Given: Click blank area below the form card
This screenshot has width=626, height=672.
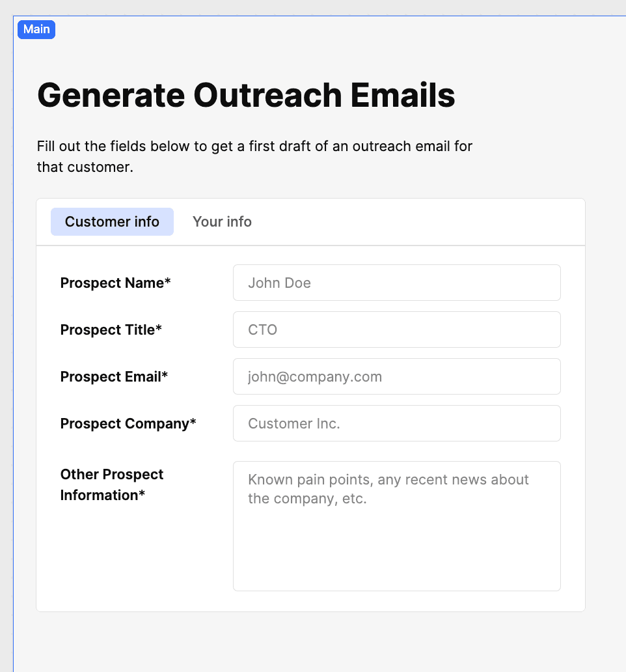Looking at the screenshot, I should [x=311, y=641].
